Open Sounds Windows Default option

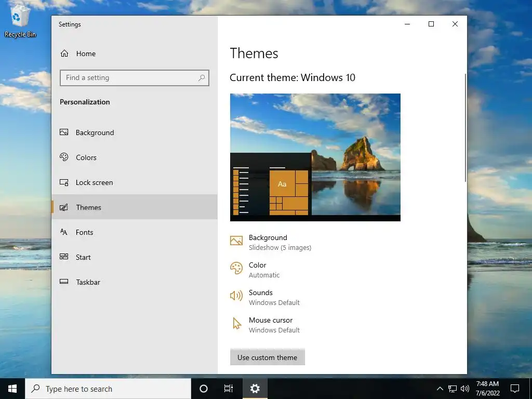tap(264, 297)
